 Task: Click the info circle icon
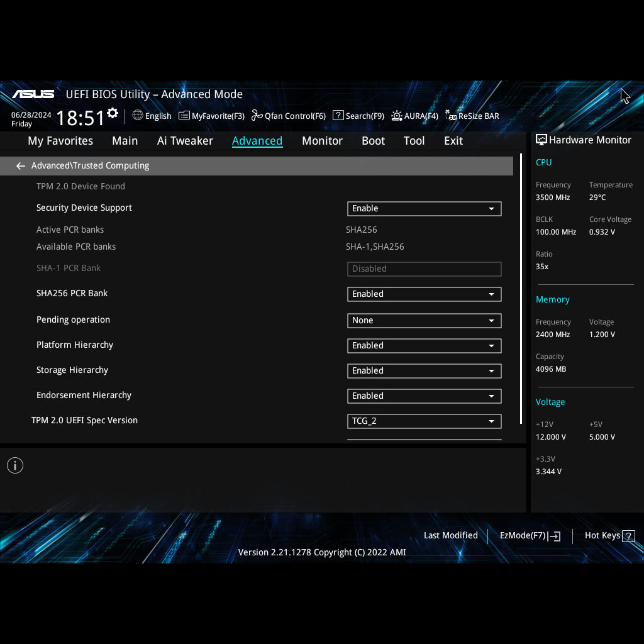coord(15,465)
